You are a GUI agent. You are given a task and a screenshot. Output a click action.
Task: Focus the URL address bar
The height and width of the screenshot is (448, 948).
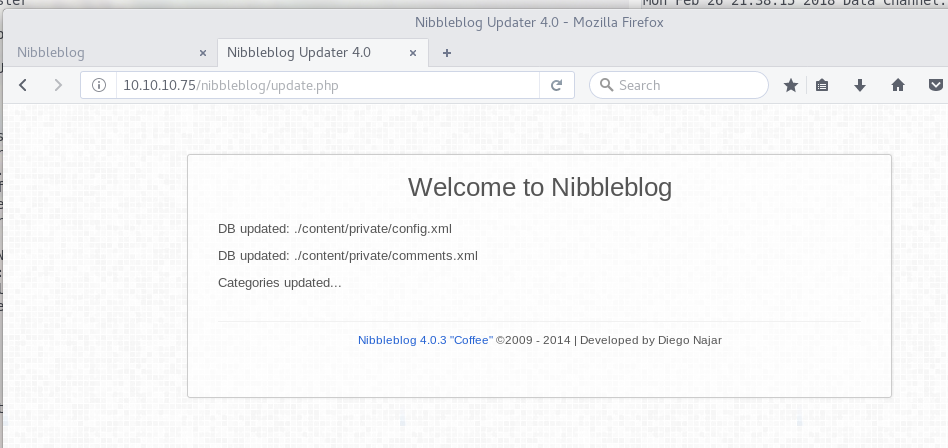point(328,85)
